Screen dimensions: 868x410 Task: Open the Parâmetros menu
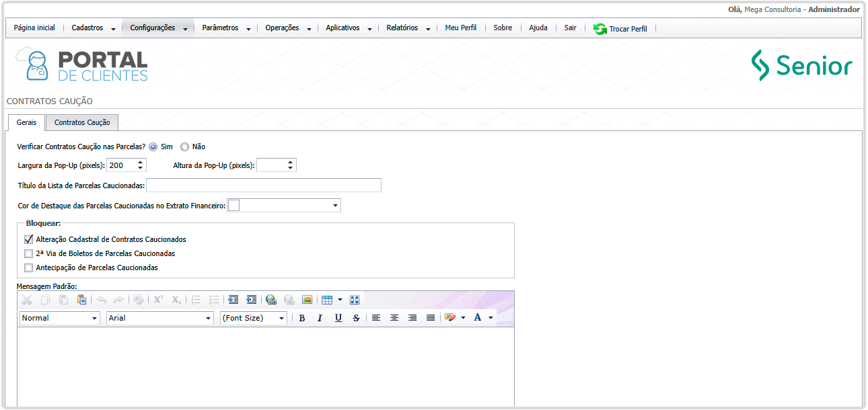(x=226, y=28)
